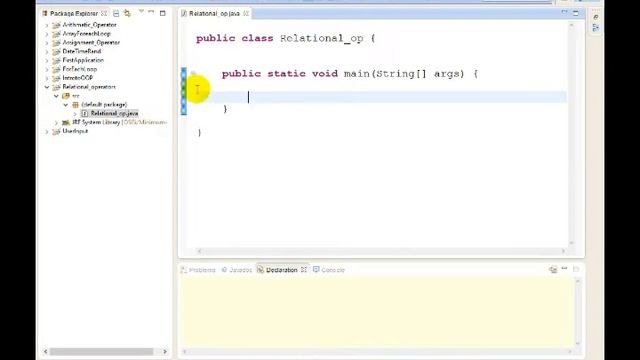Expand the ForEachLoop project
This screenshot has height=360, width=640.
[47, 69]
